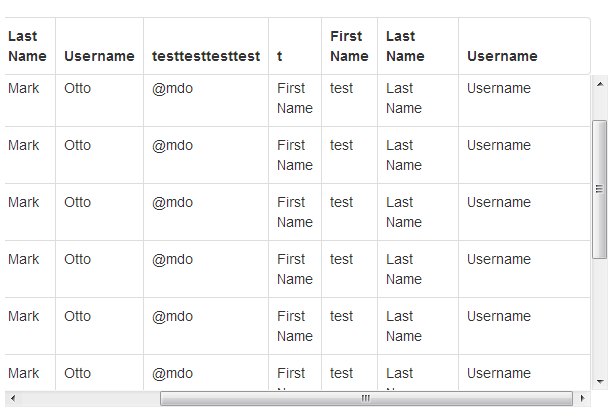This screenshot has width=612, height=419.
Task: Click 'Otto' in the second table row
Action: (77, 145)
